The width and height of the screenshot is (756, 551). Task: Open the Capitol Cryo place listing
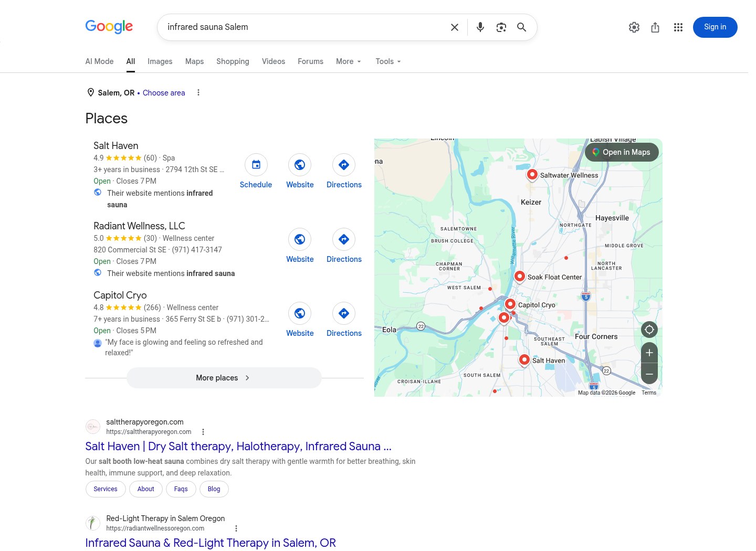pos(120,295)
